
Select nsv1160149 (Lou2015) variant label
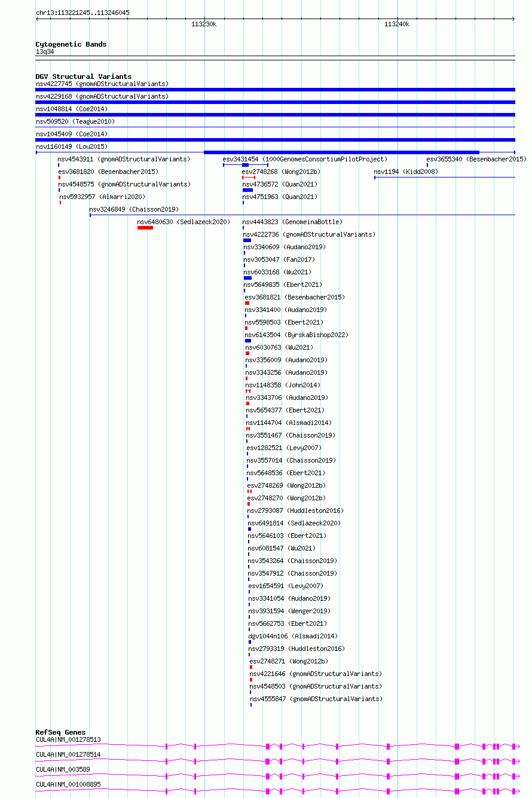[72, 146]
